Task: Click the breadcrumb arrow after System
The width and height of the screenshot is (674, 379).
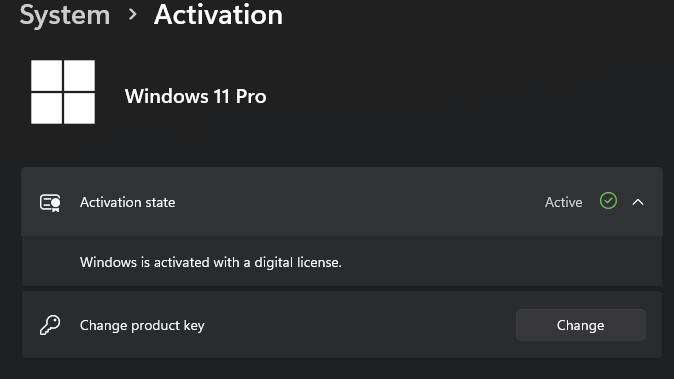Action: pos(132,15)
